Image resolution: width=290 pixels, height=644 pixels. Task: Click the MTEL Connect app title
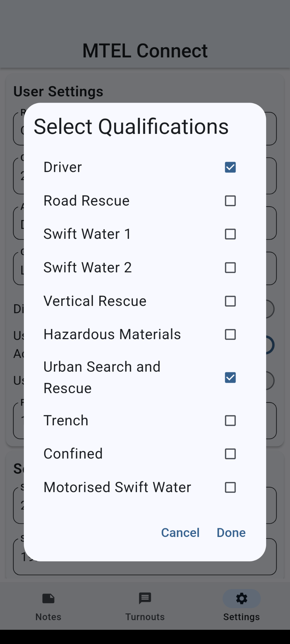coord(145,51)
